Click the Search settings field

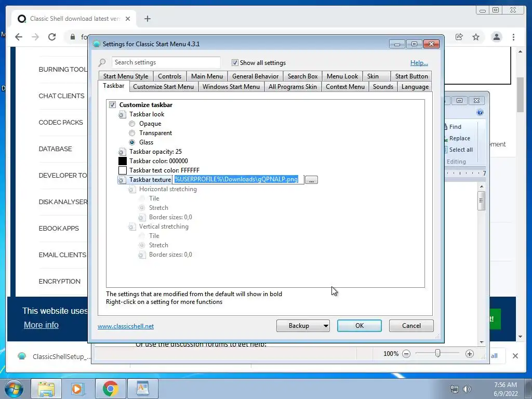pos(166,62)
